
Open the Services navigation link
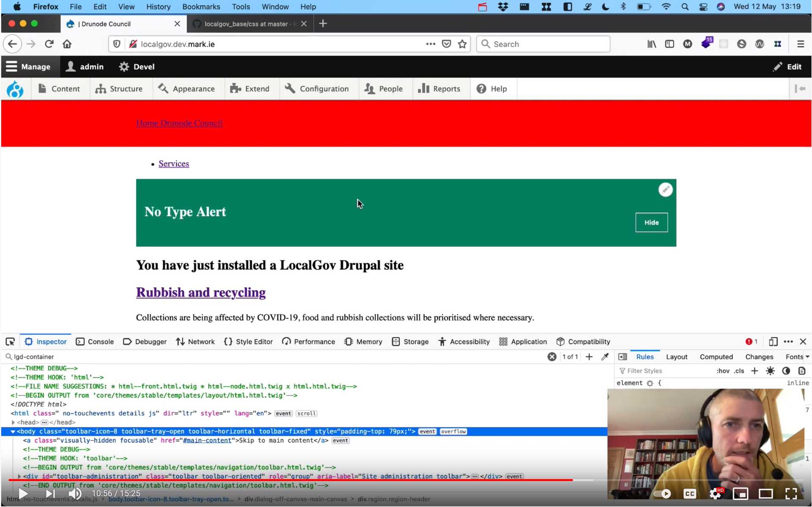pos(174,164)
